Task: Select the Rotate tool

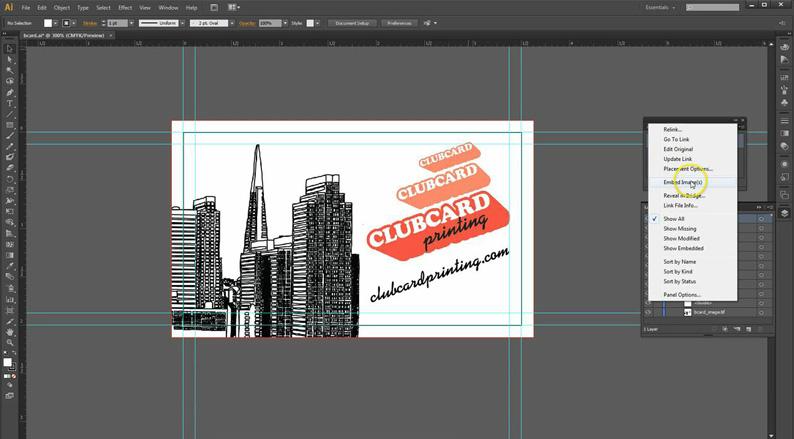Action: coord(10,179)
